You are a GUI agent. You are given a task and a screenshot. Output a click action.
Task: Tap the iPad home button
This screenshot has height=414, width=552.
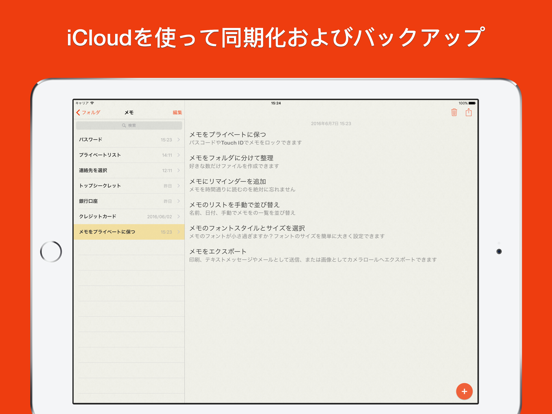click(51, 252)
